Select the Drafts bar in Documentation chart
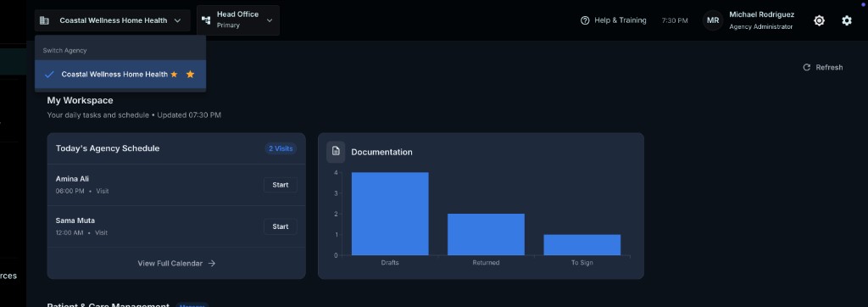The image size is (868, 307). click(390, 214)
